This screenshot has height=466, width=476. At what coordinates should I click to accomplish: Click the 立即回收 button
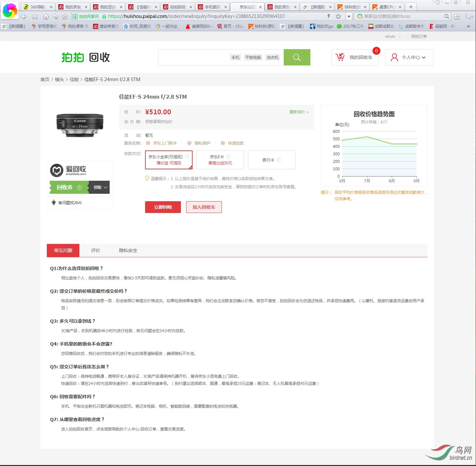coord(163,207)
